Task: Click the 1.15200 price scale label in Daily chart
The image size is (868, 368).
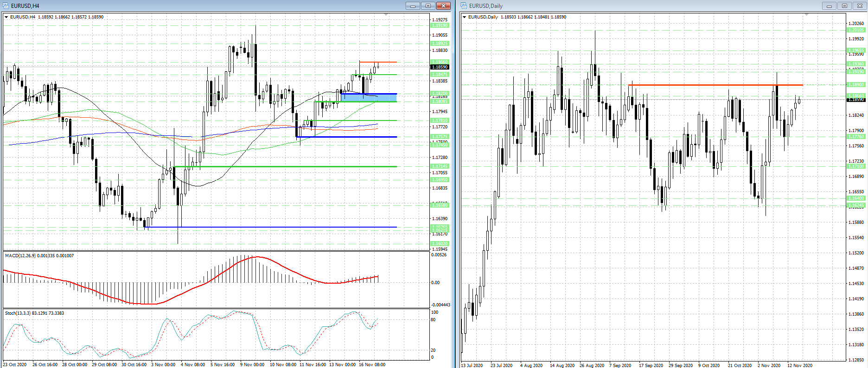Action: point(856,253)
